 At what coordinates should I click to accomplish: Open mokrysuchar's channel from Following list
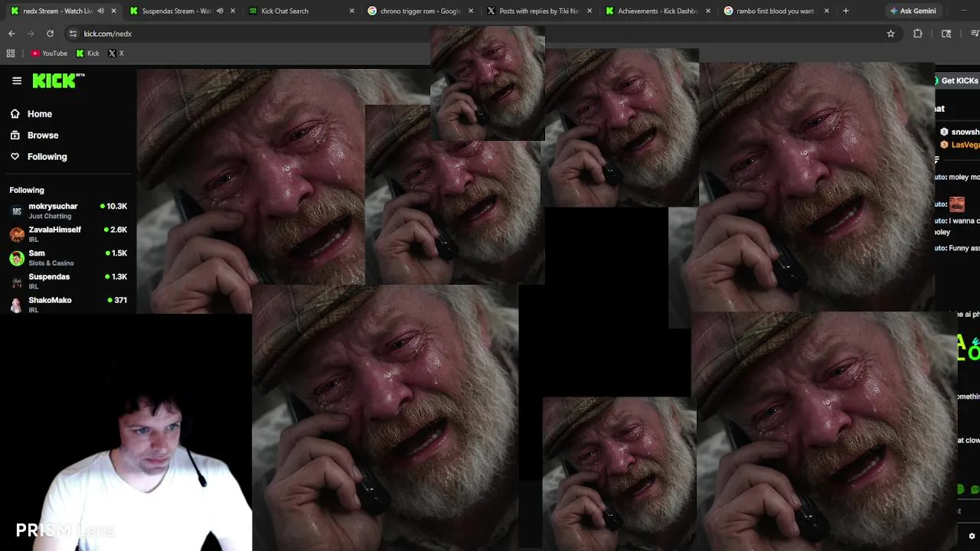(68, 210)
